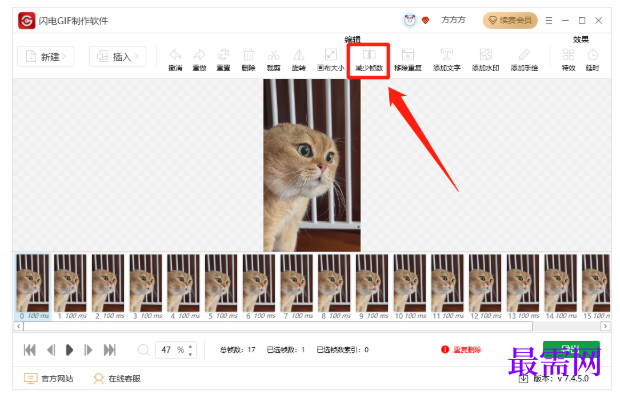This screenshot has height=393, width=620.
Task: Click the version v7.4.5.0 text
Action: pos(561,378)
